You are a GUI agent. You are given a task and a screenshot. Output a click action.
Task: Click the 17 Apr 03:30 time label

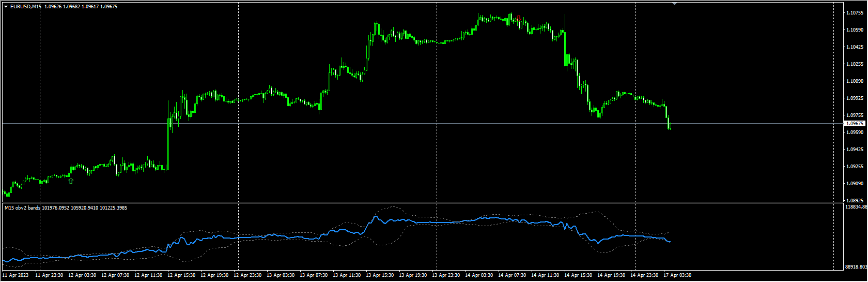pyautogui.click(x=677, y=275)
